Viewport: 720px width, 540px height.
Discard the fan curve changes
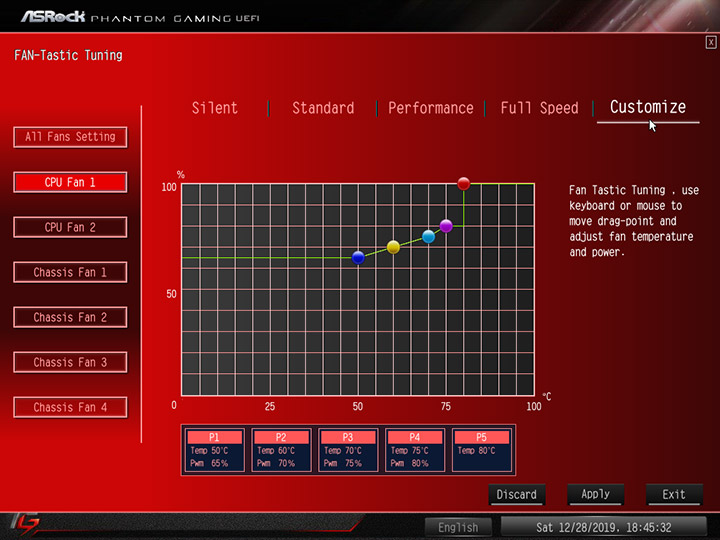(517, 495)
